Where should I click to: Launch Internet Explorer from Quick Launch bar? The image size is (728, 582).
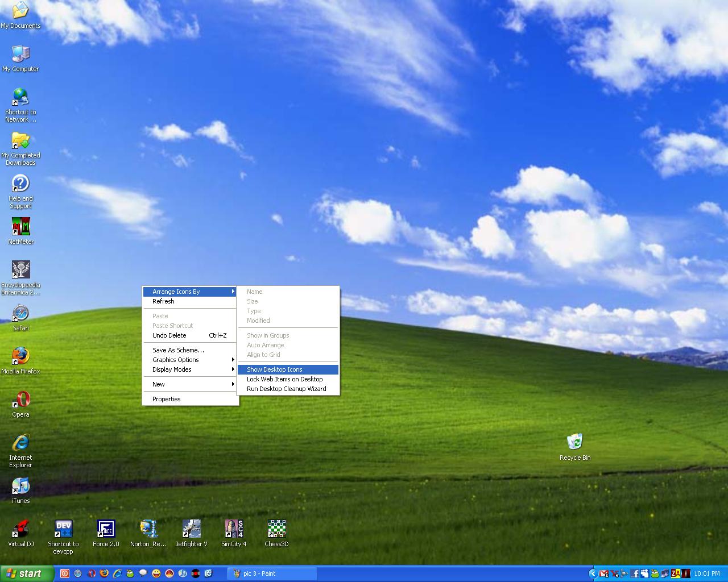click(x=117, y=573)
